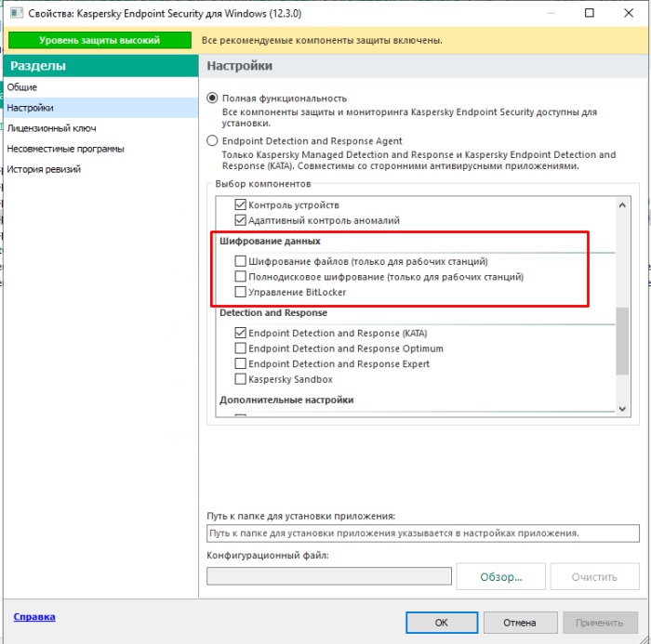Check the Управление BitLocker box

pos(240,292)
